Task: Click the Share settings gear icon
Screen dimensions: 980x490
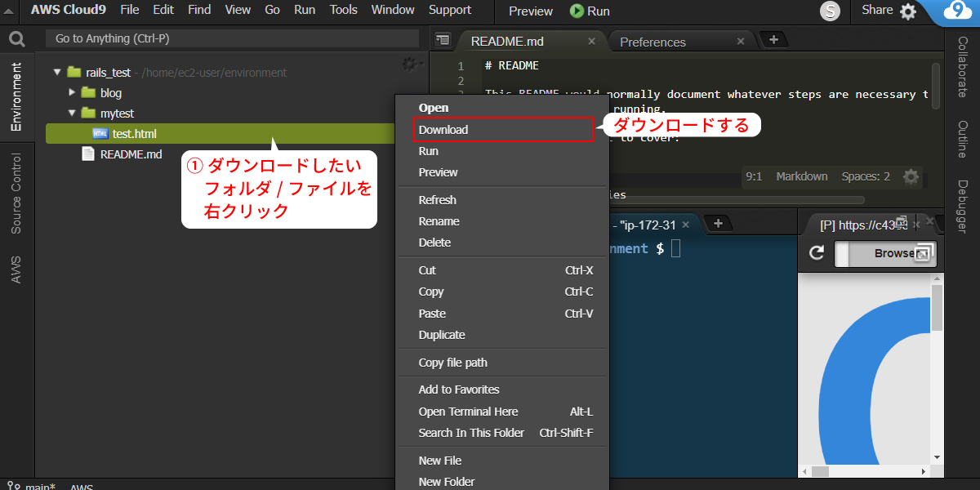Action: (908, 11)
